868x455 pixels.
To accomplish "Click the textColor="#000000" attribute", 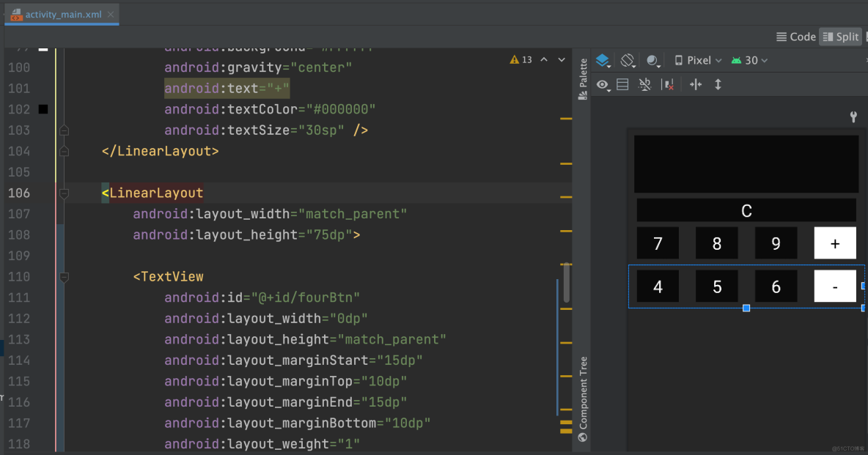I will [x=270, y=110].
